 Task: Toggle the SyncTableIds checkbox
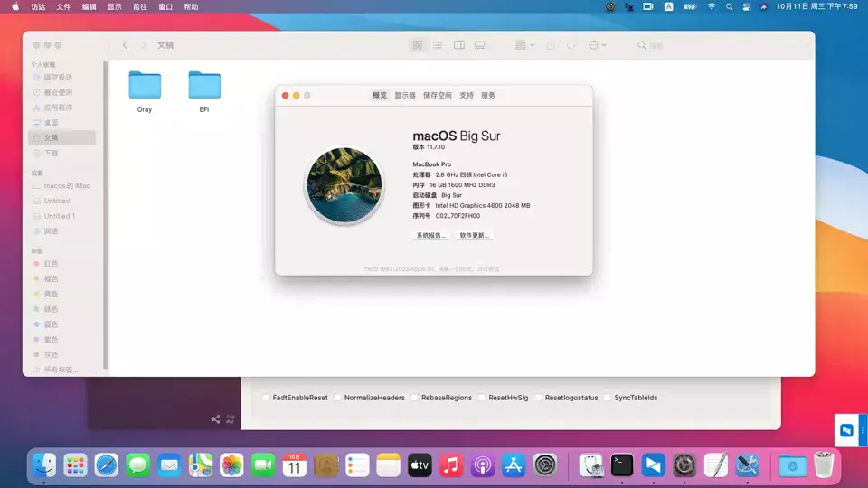coord(608,398)
